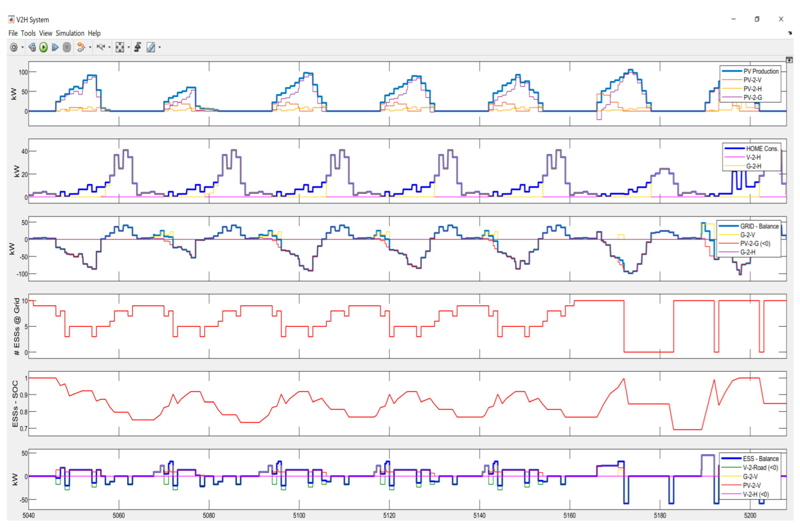Click the Highlight Simulink Block icon
The image size is (800, 532).
81,47
